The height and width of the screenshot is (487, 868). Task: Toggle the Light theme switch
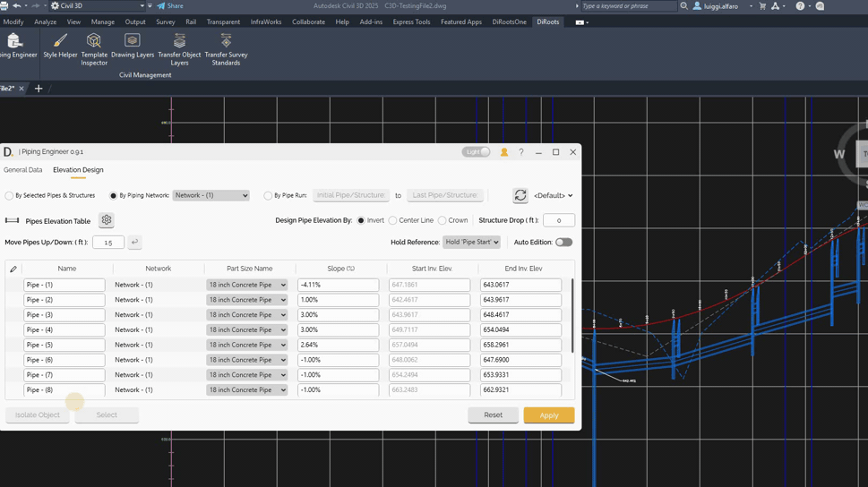[x=477, y=152]
